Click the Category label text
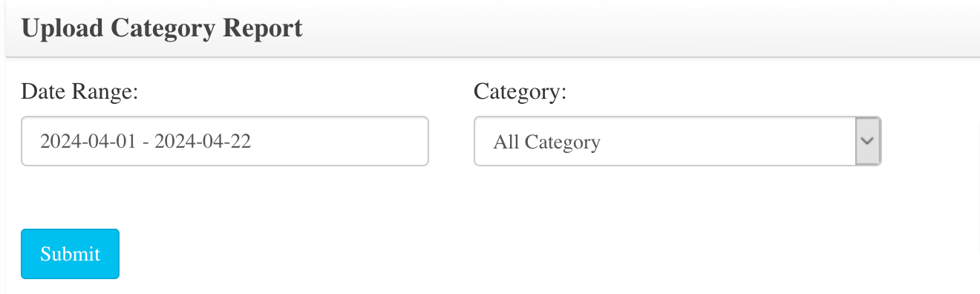The width and height of the screenshot is (980, 294). click(520, 92)
